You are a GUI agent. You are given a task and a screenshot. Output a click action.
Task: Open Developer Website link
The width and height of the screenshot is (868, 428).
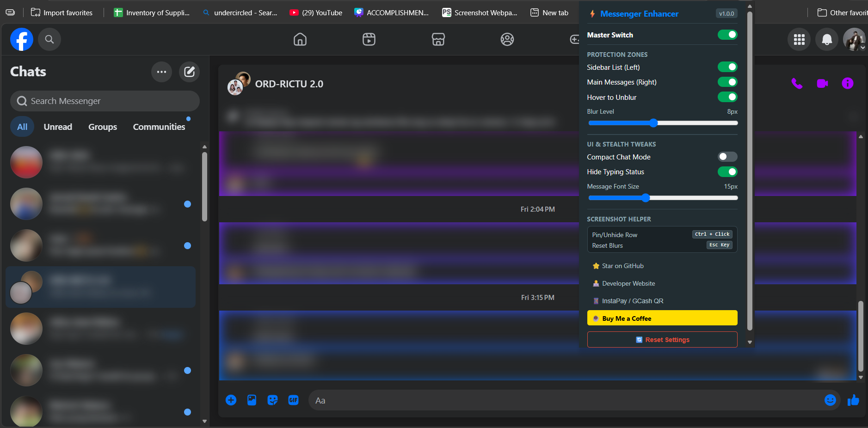pos(624,283)
